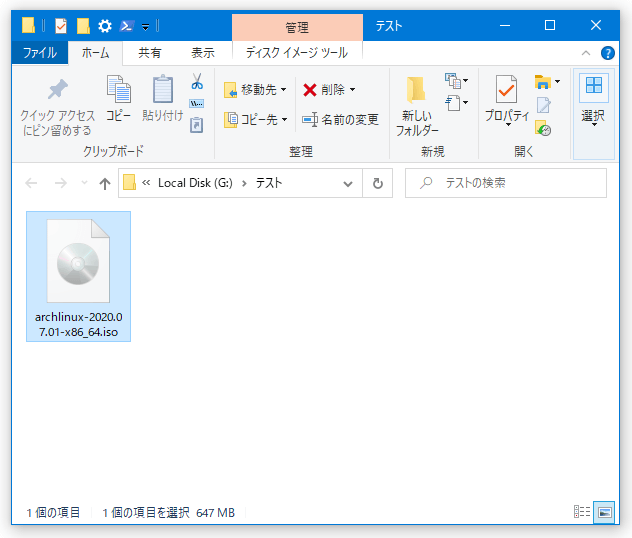Open recent locations dropdown arrow
The width and height of the screenshot is (632, 538).
point(84,183)
